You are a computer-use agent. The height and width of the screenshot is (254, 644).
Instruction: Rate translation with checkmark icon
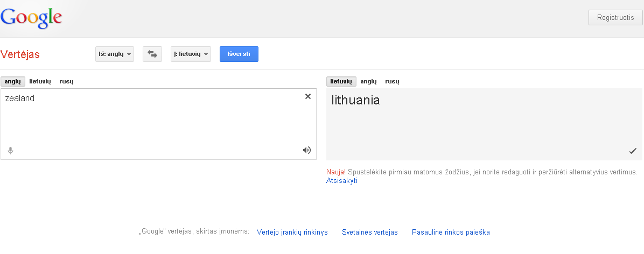633,151
